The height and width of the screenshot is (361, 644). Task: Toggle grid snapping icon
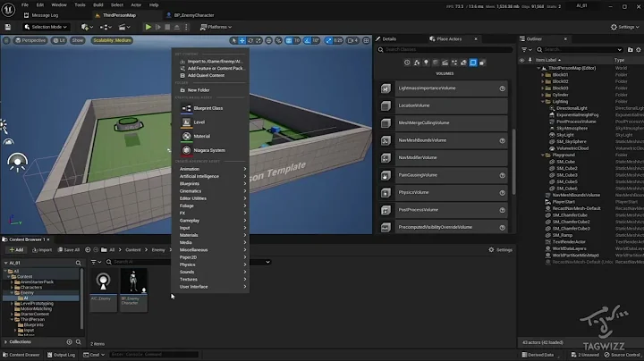pyautogui.click(x=289, y=40)
